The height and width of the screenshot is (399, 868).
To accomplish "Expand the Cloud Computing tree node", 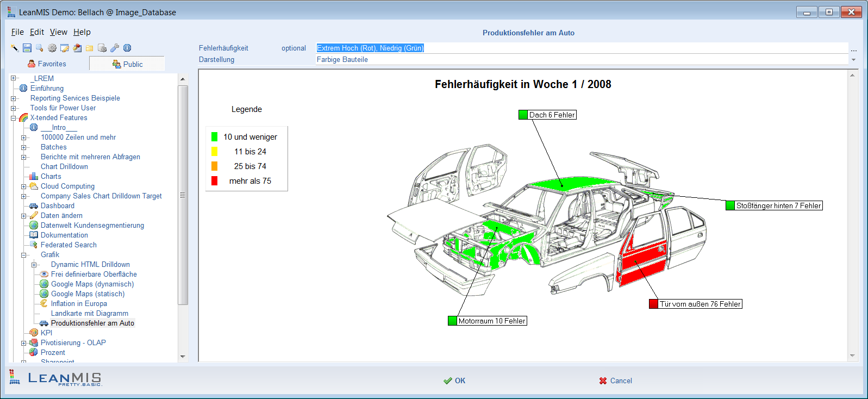I will [24, 186].
